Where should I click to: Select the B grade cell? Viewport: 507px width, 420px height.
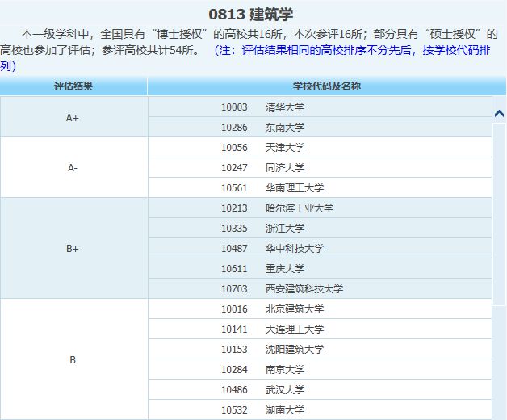[x=74, y=359]
